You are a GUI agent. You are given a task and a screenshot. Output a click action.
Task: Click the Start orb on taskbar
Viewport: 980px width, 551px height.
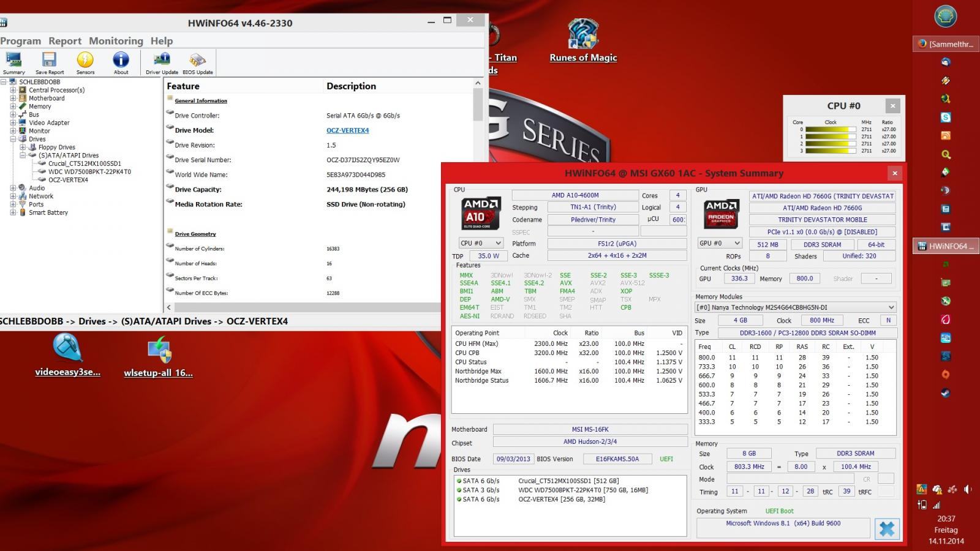946,17
